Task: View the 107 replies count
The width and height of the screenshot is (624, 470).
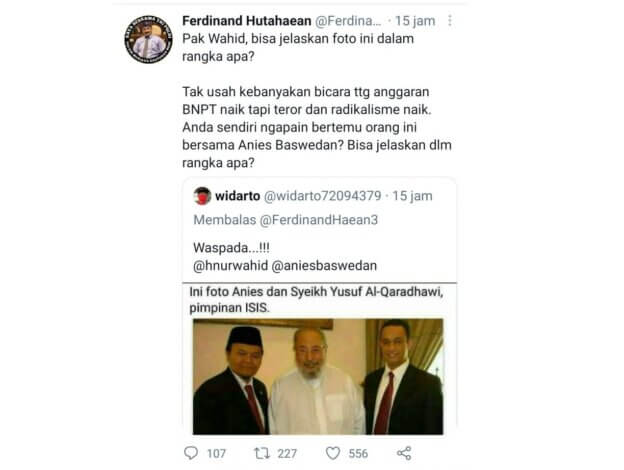Action: point(216,453)
